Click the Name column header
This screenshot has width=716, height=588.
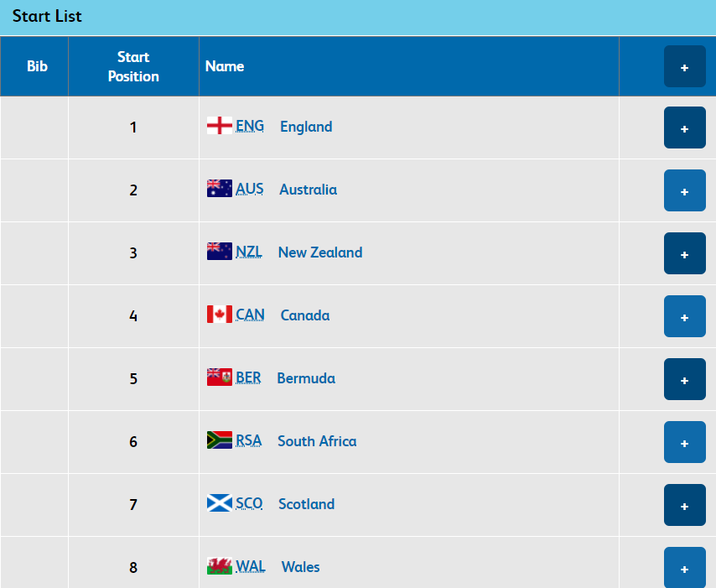(x=225, y=66)
